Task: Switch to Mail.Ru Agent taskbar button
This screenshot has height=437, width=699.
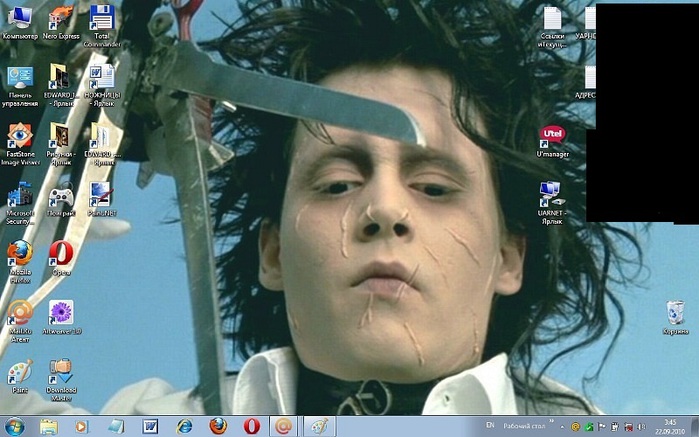Action: 285,427
